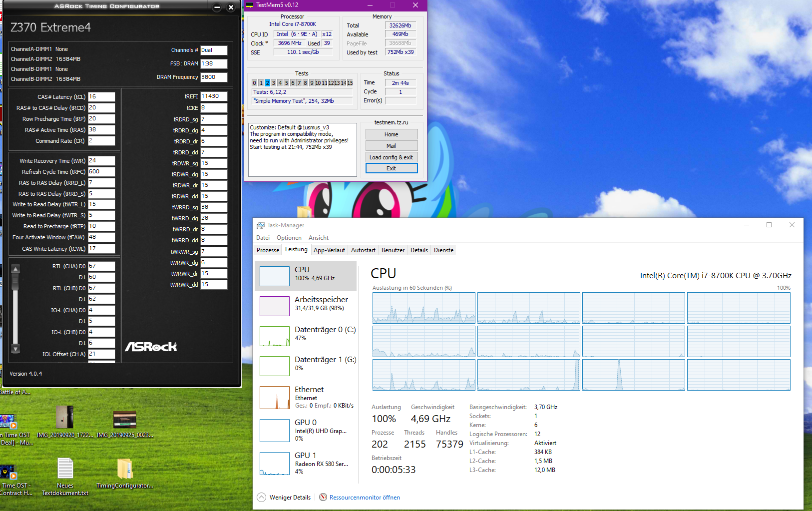The width and height of the screenshot is (812, 511).
Task: Open IMG_20190925_0023 desktop image thumbnail
Action: (125, 420)
